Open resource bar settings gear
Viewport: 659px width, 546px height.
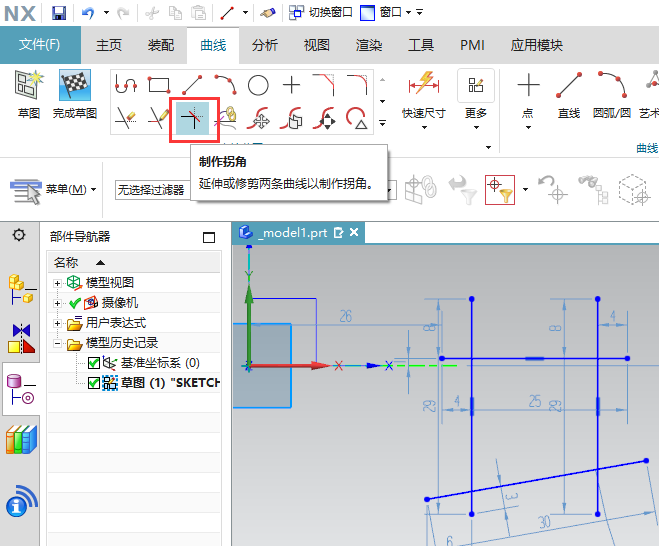(19, 235)
